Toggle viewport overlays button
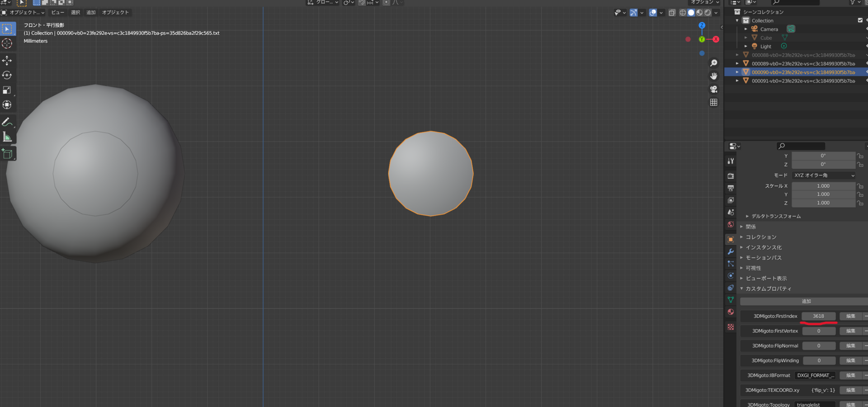 pos(653,13)
